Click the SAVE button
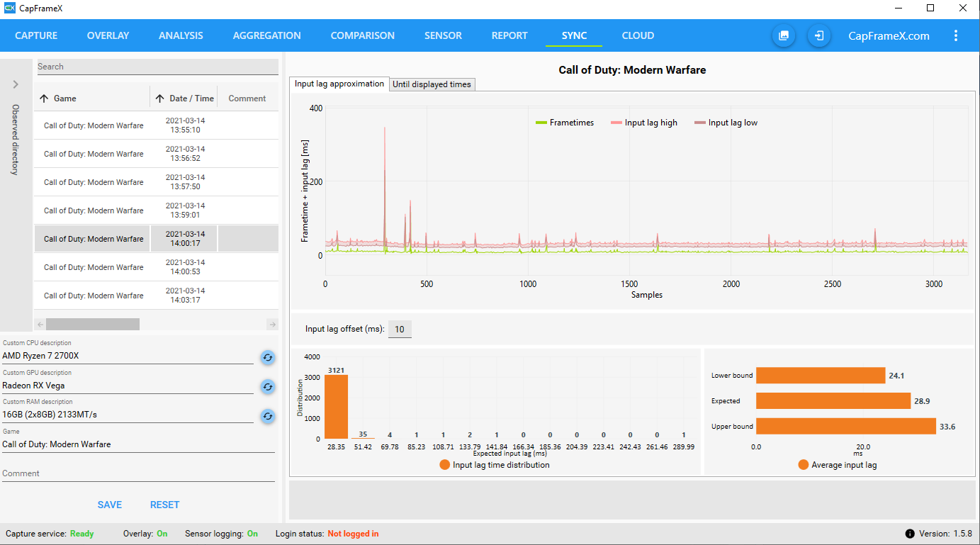980x545 pixels. pyautogui.click(x=110, y=505)
